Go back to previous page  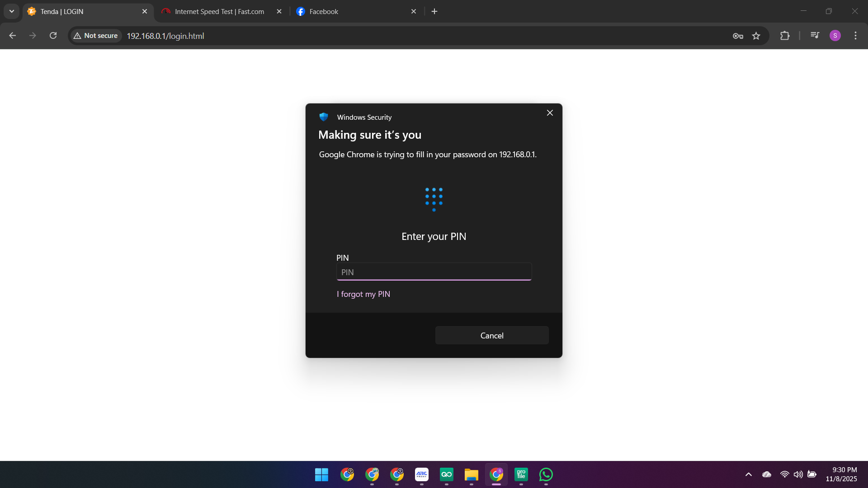click(x=13, y=36)
